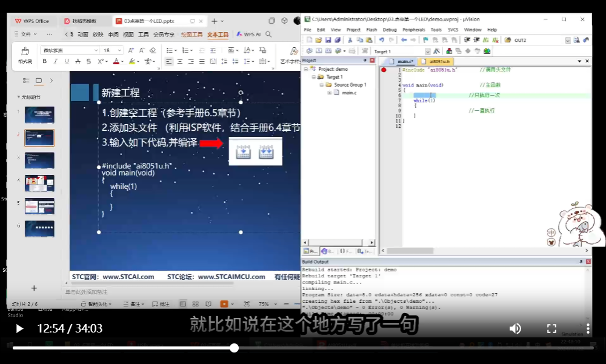This screenshot has height=364, width=606.
Task: Comment selected lines in µVision toolbar
Action: point(486,40)
